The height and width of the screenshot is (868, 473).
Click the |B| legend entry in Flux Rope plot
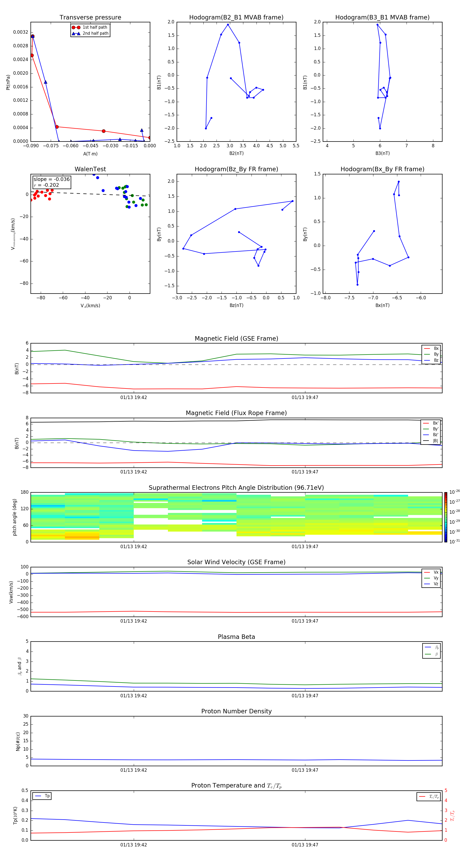point(431,441)
